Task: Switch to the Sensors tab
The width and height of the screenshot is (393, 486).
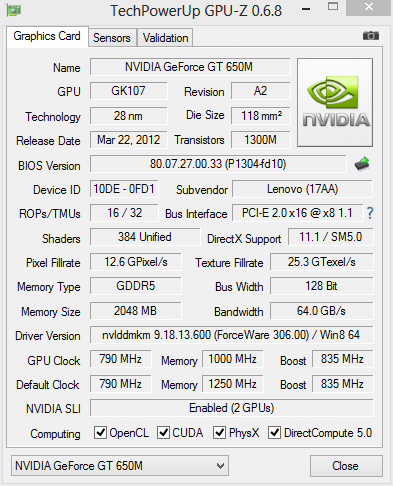Action: point(112,38)
